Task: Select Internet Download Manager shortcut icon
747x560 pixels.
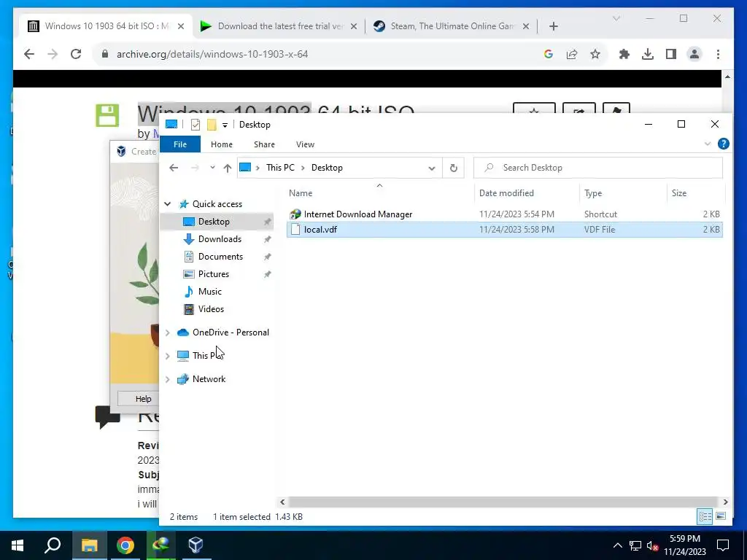Action: (295, 214)
